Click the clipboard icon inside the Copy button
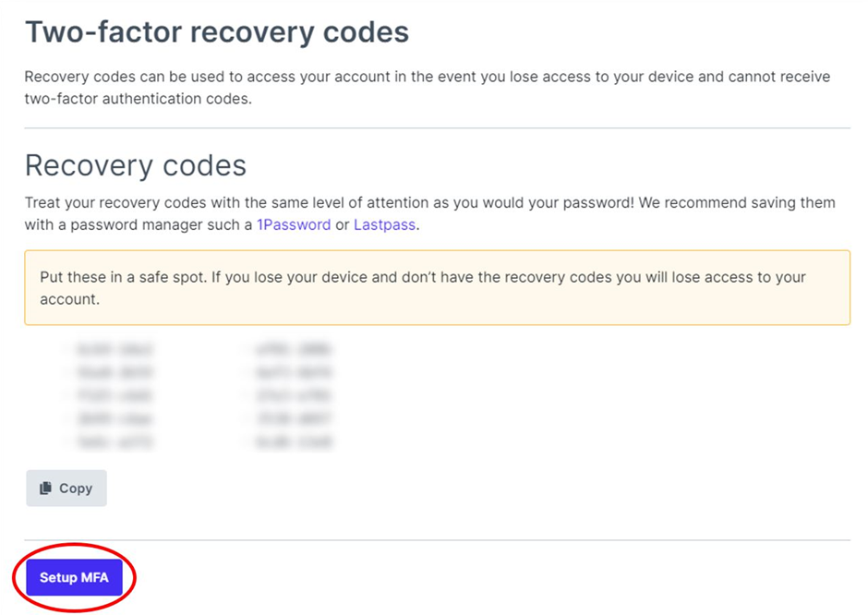Viewport: 868px width, 615px height. click(x=47, y=488)
